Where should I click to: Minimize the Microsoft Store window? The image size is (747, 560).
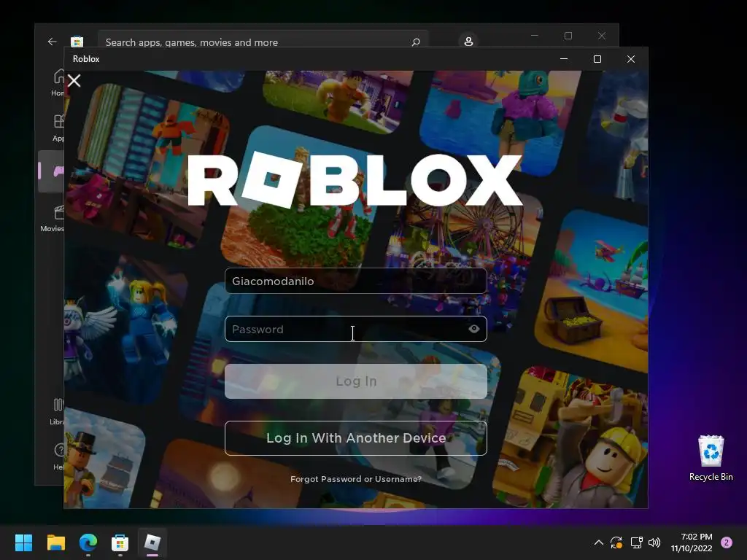point(535,36)
